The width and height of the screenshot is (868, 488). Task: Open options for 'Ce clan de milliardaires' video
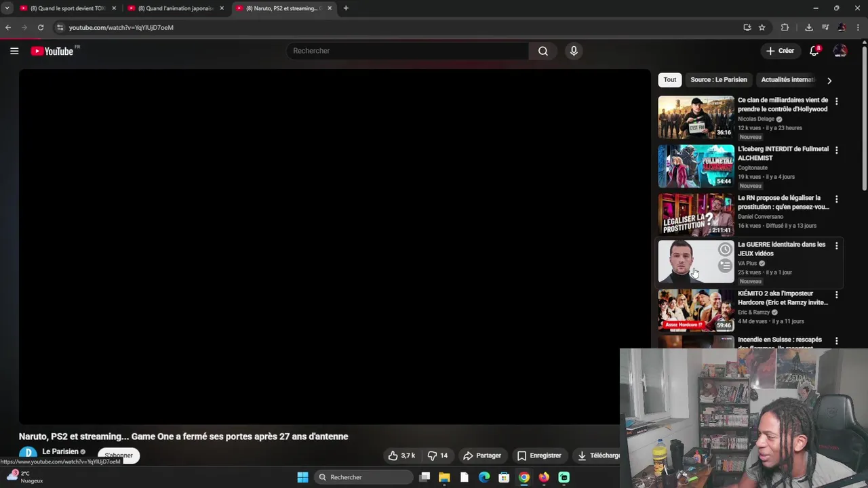coord(836,101)
